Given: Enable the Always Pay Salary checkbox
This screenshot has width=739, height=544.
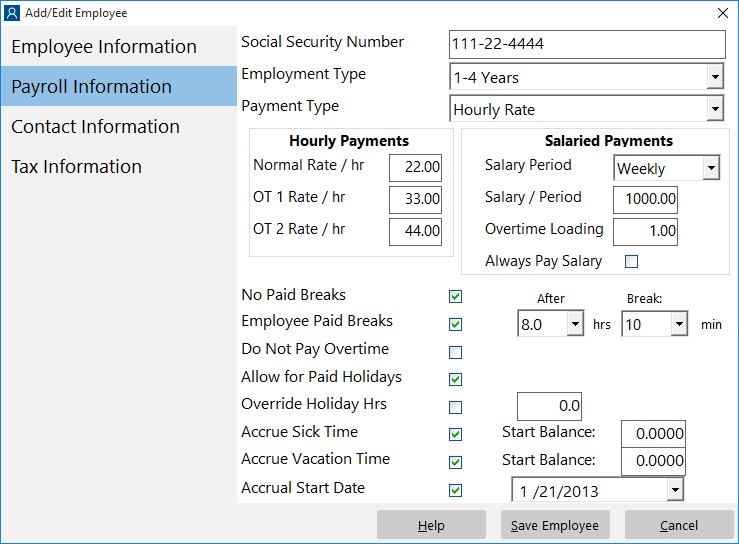Looking at the screenshot, I should (x=631, y=261).
